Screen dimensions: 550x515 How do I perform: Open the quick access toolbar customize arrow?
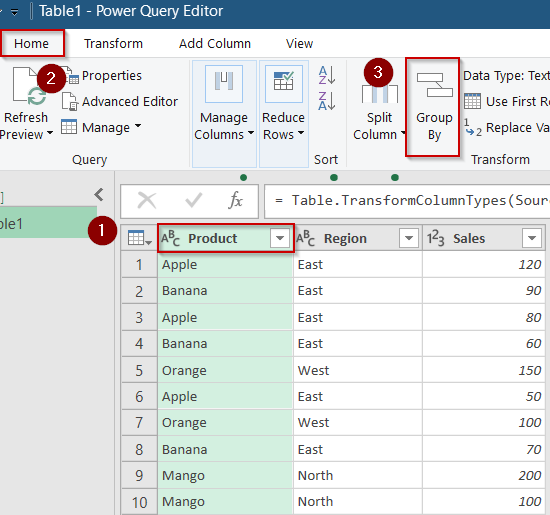pyautogui.click(x=14, y=13)
